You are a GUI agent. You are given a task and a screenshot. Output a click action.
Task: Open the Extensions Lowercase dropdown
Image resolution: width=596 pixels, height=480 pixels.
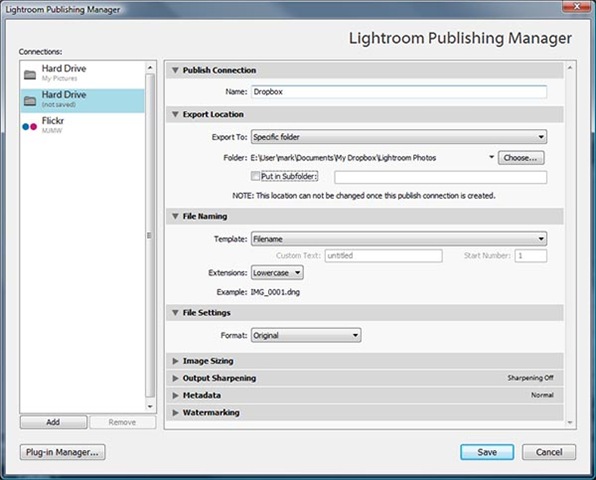[x=277, y=273]
